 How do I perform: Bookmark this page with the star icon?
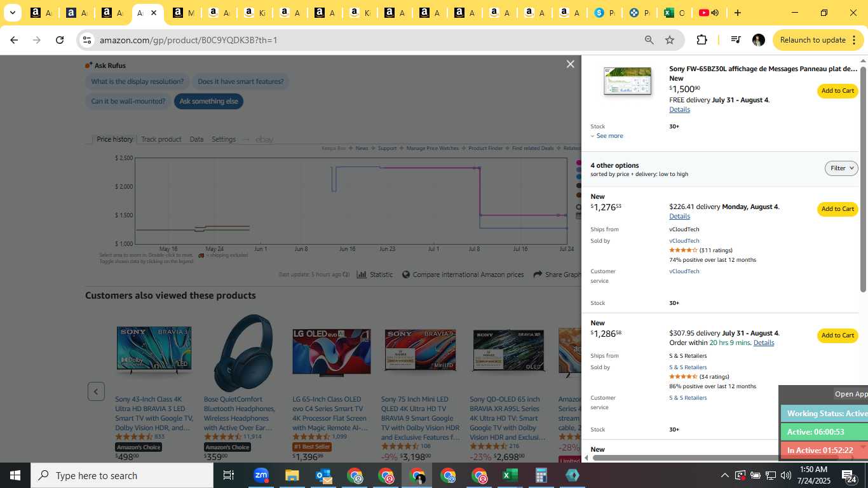pos(670,40)
